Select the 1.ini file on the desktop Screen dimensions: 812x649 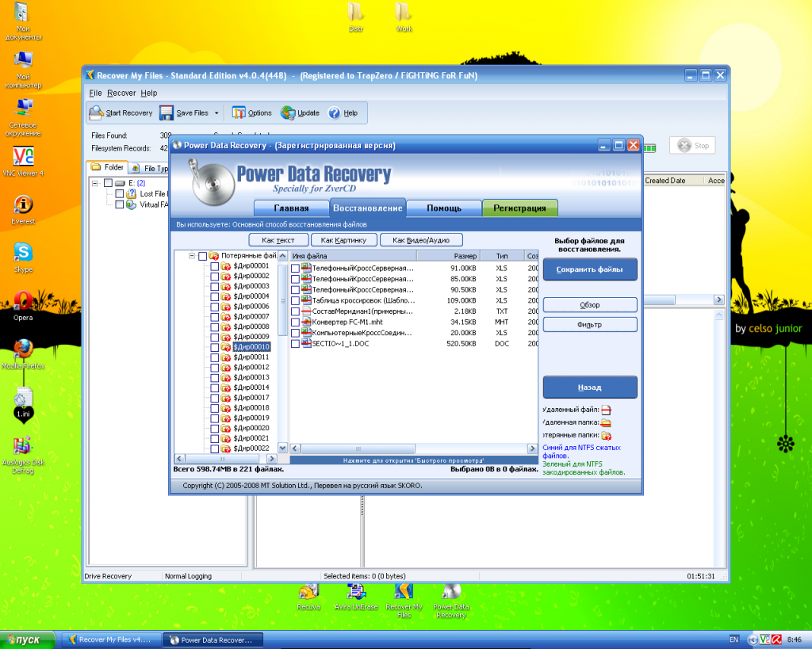pos(23,403)
